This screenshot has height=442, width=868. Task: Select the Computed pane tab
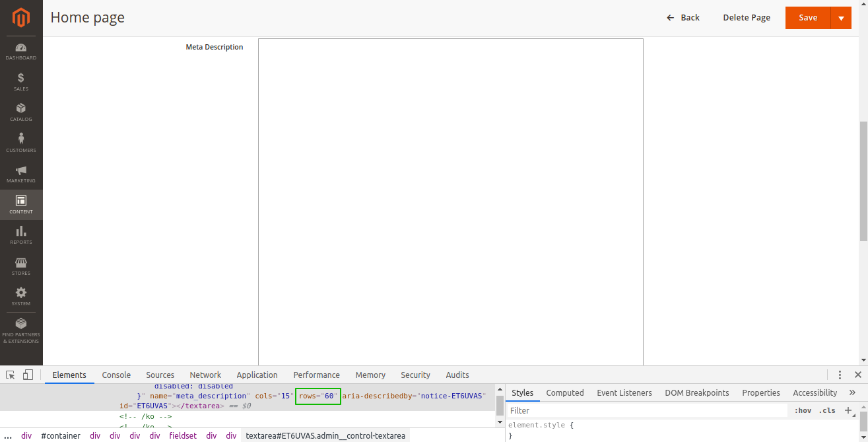click(565, 392)
